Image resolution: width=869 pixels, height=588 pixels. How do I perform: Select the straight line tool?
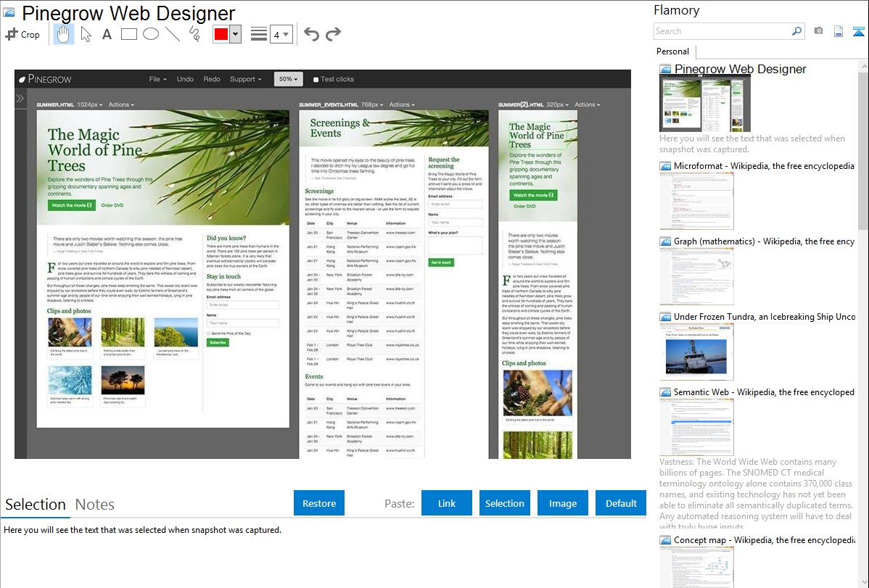pos(173,34)
